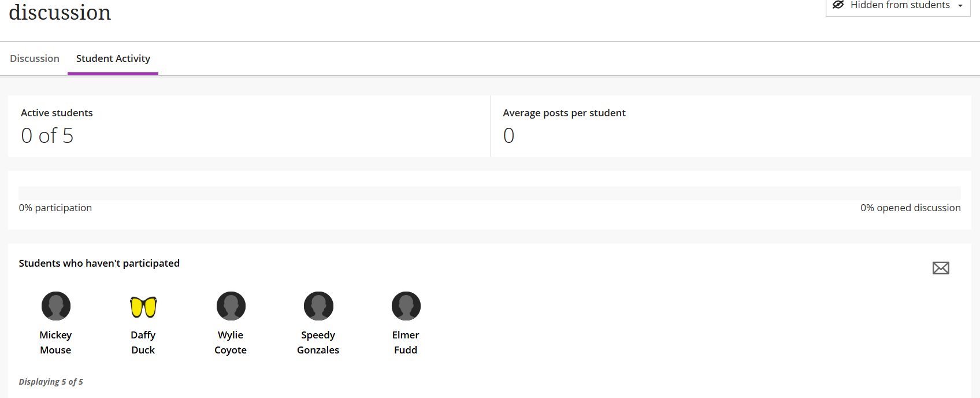
Task: Click the Displaying 5 of 5 text
Action: (x=51, y=381)
